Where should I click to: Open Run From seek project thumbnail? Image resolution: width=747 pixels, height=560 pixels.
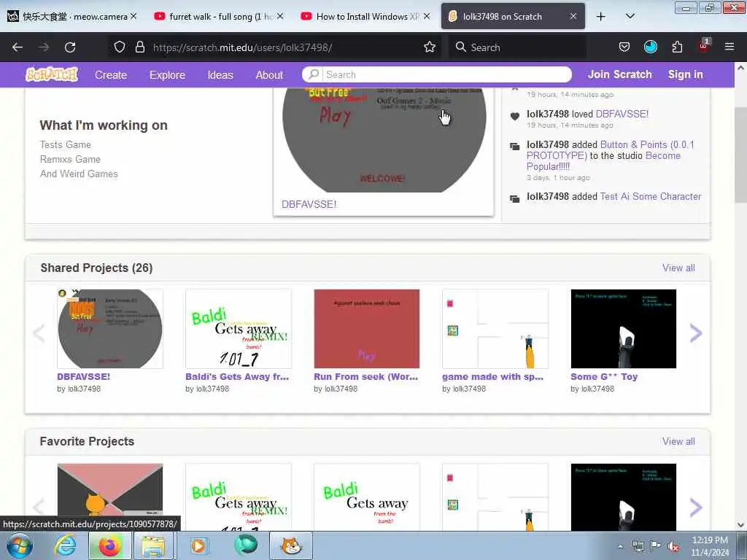pos(367,329)
